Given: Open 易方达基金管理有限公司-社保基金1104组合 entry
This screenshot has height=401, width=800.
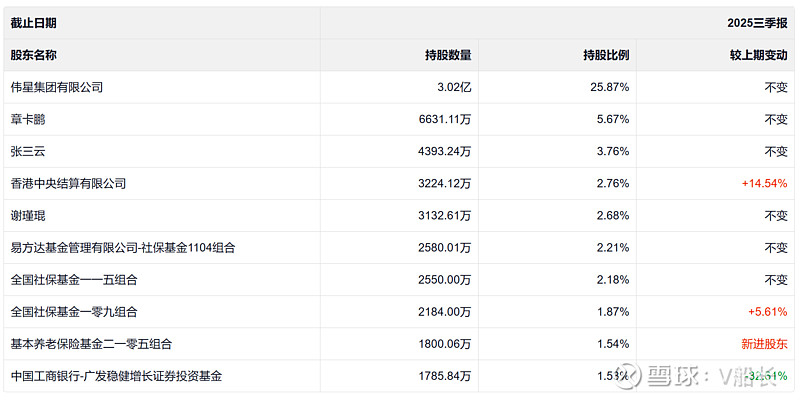Looking at the screenshot, I should [x=122, y=247].
